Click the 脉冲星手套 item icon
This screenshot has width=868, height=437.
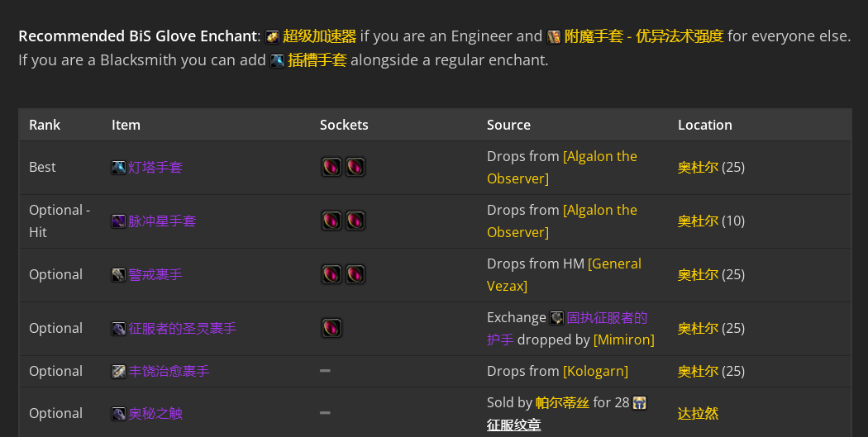point(119,221)
